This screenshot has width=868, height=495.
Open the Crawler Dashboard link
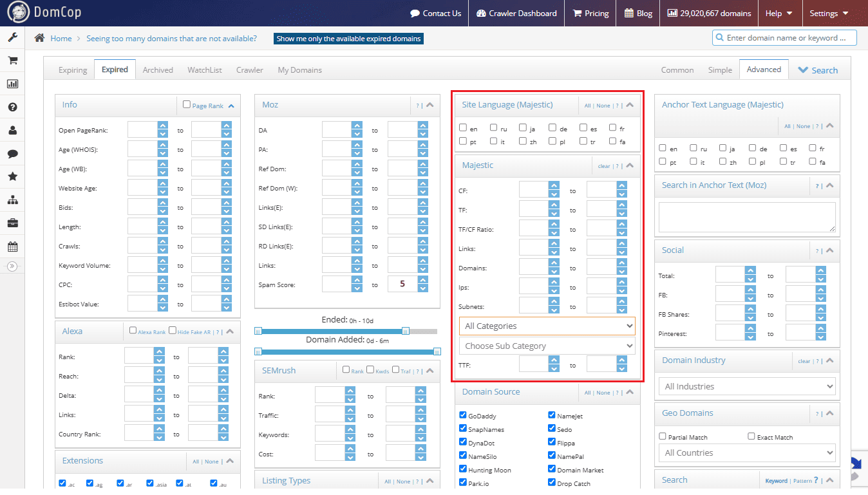(516, 13)
